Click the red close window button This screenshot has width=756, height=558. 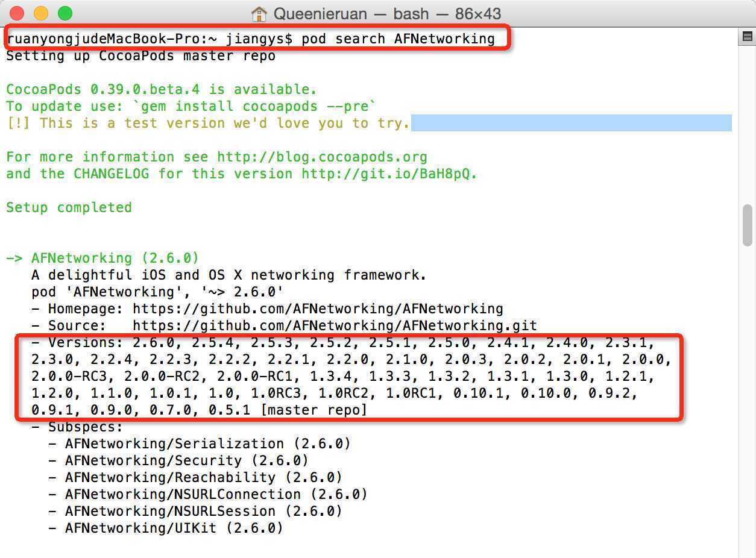(x=17, y=13)
